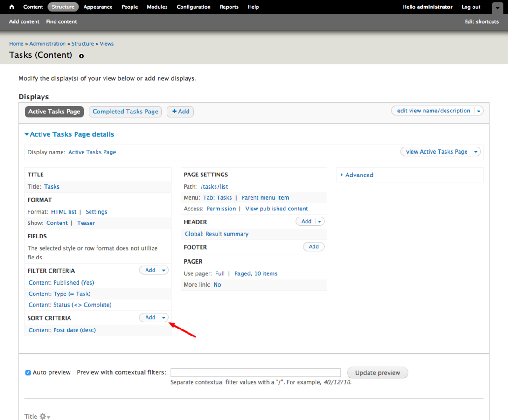
Task: Click the Add content shortcut
Action: point(24,22)
